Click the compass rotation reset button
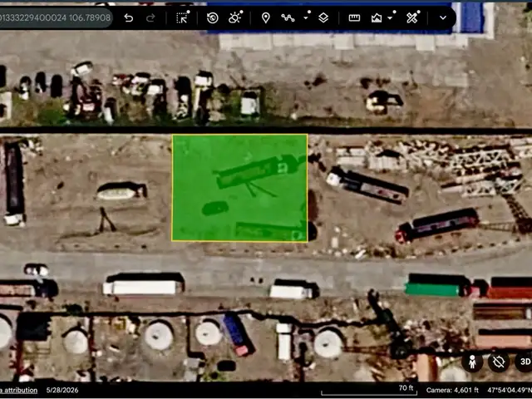 499,362
